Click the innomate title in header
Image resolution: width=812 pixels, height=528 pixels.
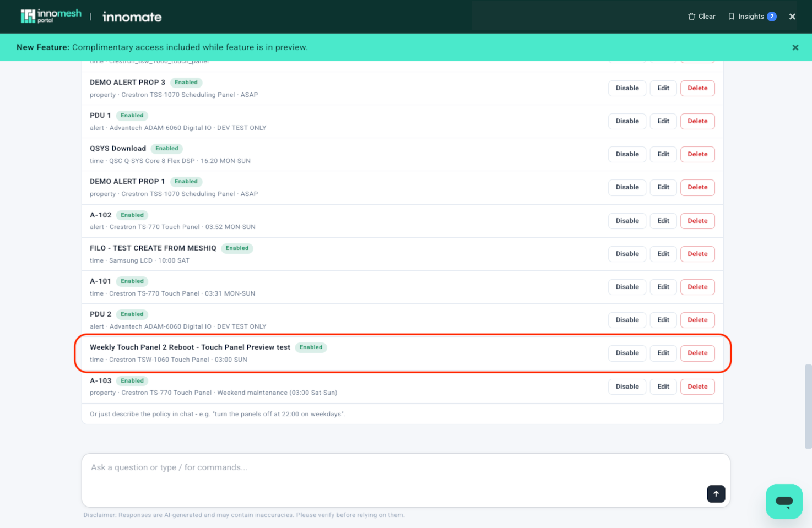[x=132, y=17]
